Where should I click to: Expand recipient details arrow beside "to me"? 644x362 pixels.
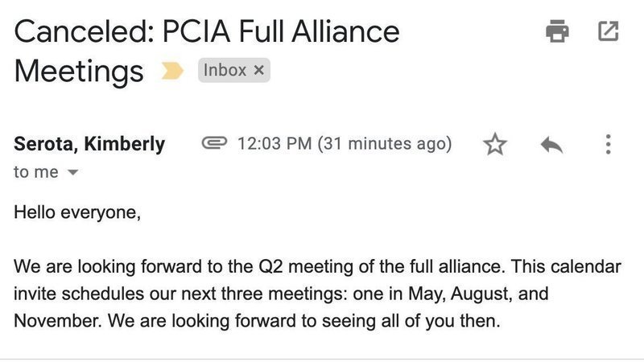pyautogui.click(x=73, y=173)
